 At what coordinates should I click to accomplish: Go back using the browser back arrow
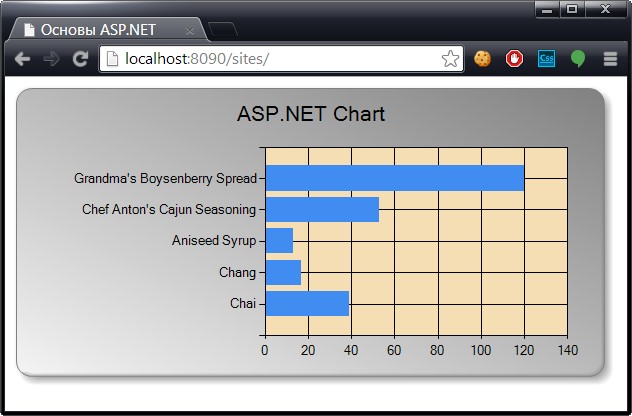tap(22, 59)
